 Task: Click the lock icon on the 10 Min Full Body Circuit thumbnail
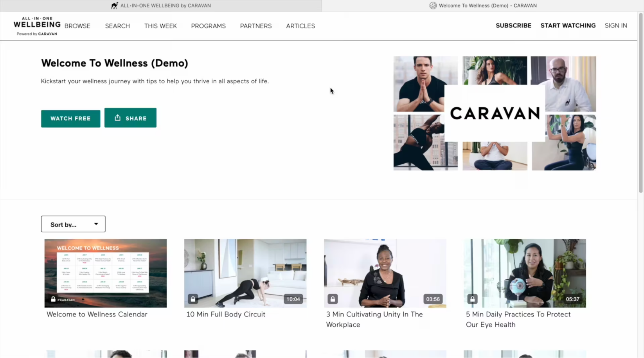click(193, 299)
